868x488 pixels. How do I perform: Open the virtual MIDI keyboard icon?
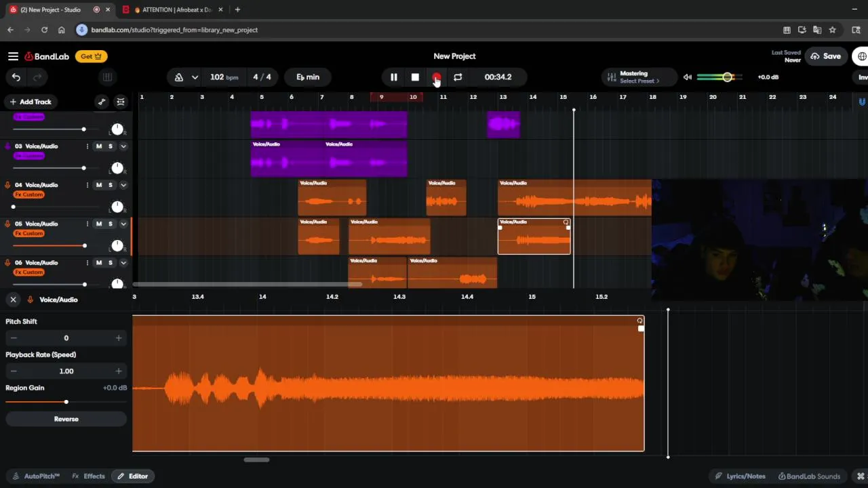[x=106, y=77]
